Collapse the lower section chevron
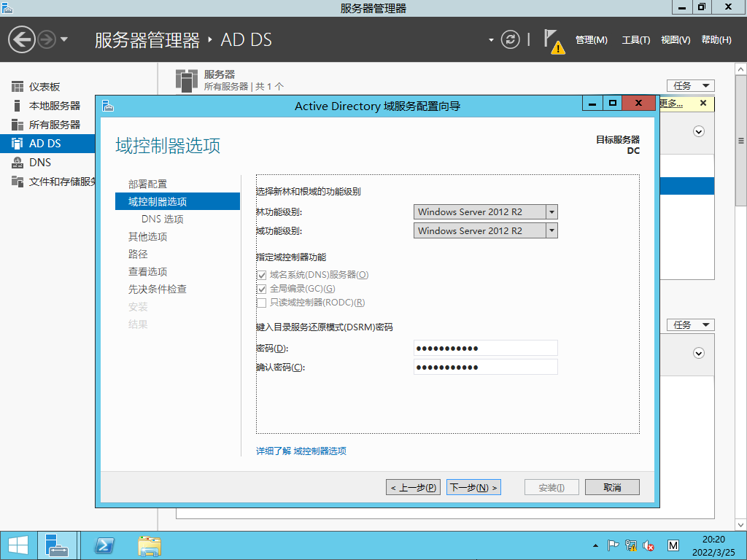The height and width of the screenshot is (560, 747). (x=698, y=354)
